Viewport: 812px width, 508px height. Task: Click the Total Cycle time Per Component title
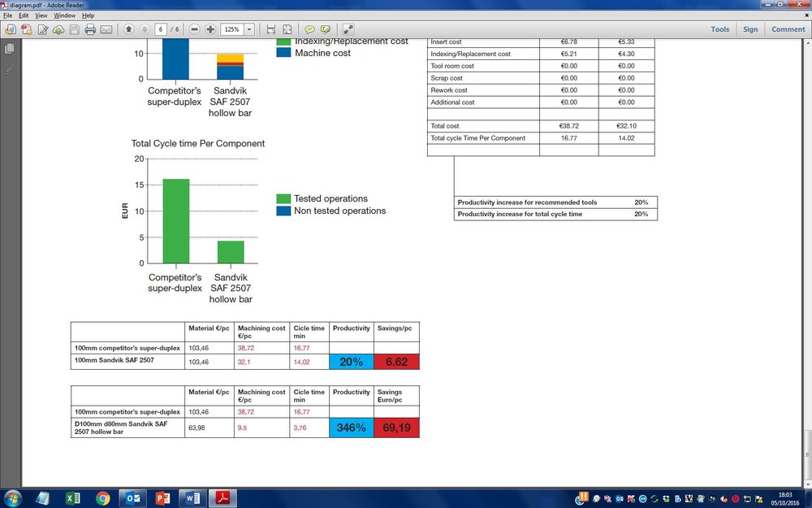198,144
